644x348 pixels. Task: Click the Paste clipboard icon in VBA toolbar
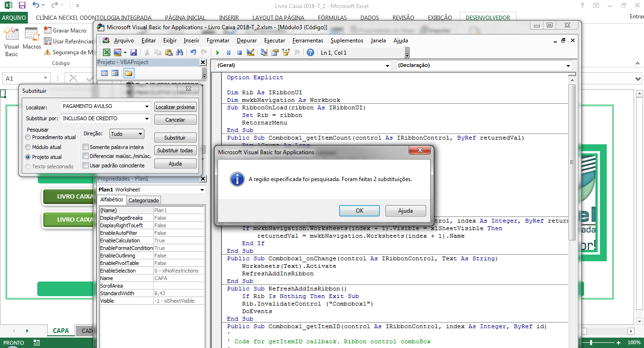168,52
